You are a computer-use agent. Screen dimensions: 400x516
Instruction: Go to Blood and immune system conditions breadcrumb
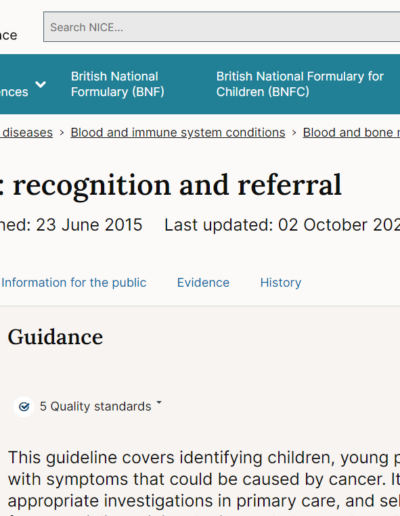pos(178,133)
